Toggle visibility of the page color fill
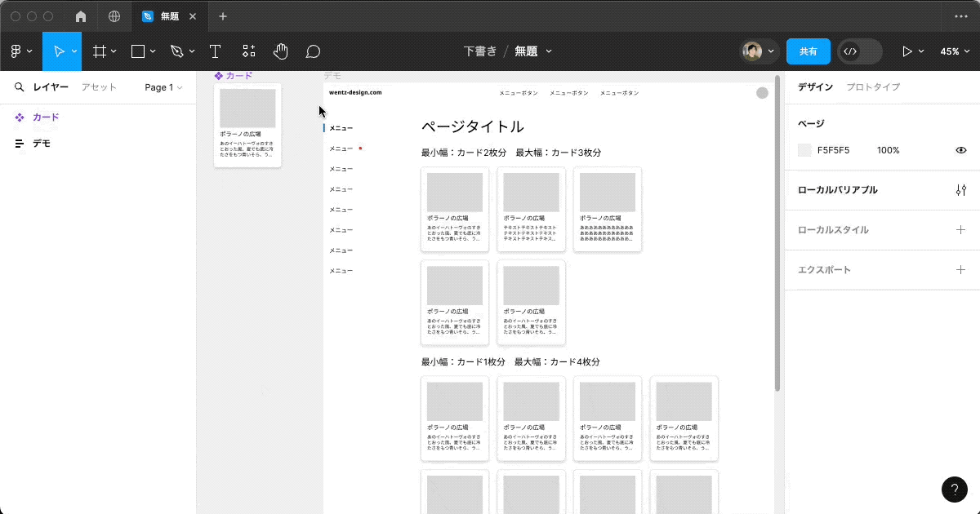The image size is (980, 514). (961, 150)
